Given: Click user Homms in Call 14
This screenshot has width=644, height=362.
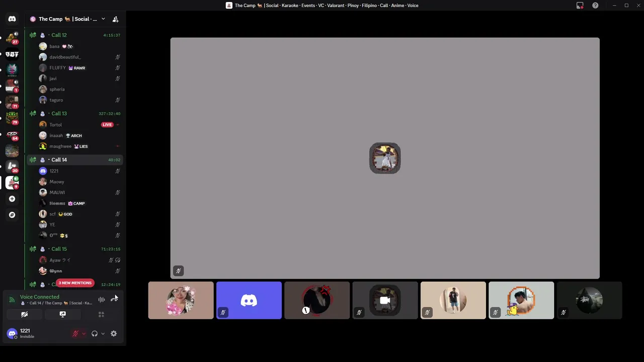Looking at the screenshot, I should (57, 203).
